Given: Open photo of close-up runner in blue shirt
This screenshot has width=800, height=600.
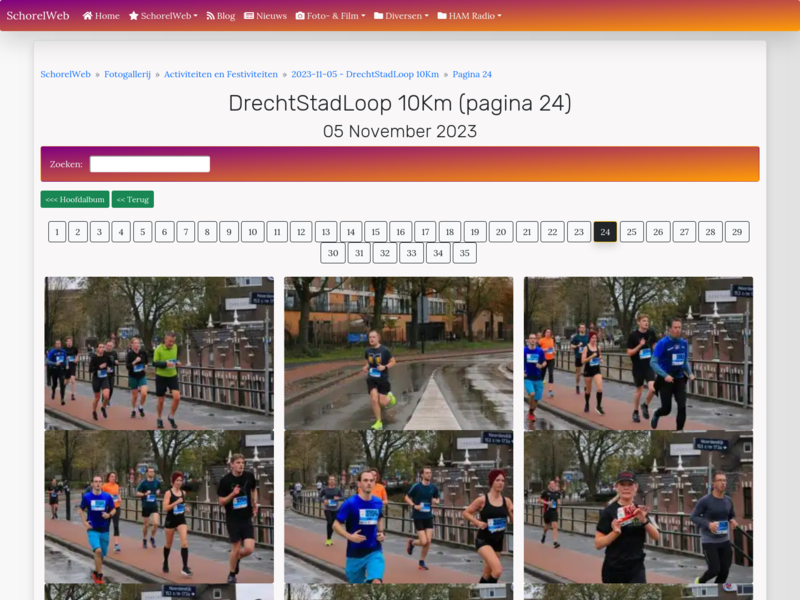Looking at the screenshot, I should click(398, 507).
